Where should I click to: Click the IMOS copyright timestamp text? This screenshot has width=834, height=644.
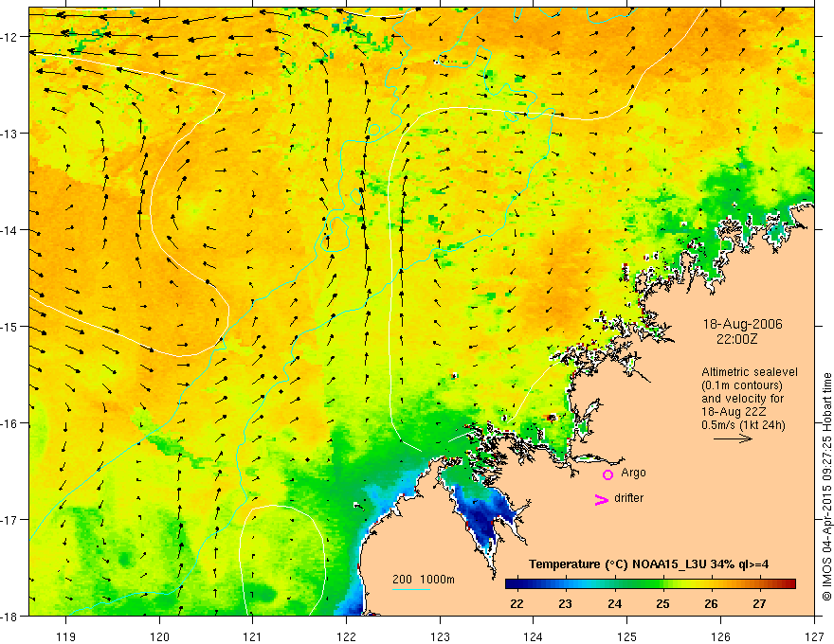826,487
